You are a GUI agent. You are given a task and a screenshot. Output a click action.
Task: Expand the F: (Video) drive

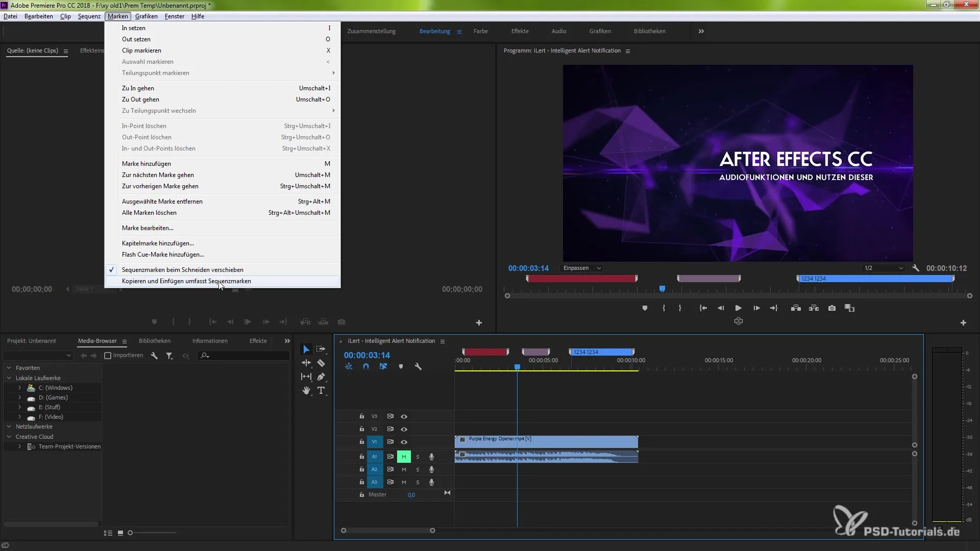(x=19, y=417)
